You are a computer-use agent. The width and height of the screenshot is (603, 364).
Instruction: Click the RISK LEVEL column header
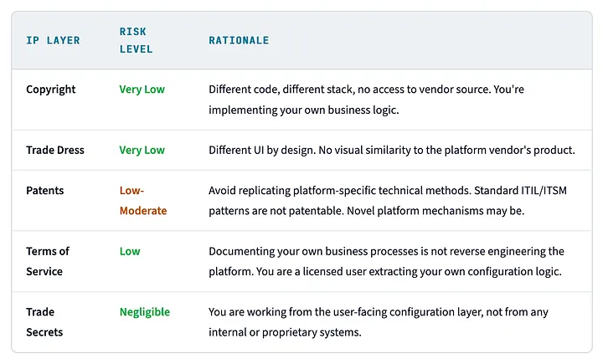(137, 40)
